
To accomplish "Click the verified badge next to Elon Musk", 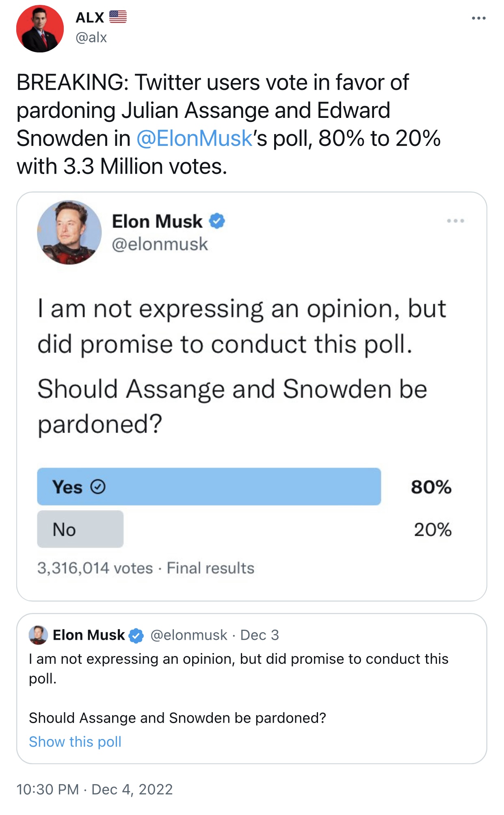I will pyautogui.click(x=217, y=221).
